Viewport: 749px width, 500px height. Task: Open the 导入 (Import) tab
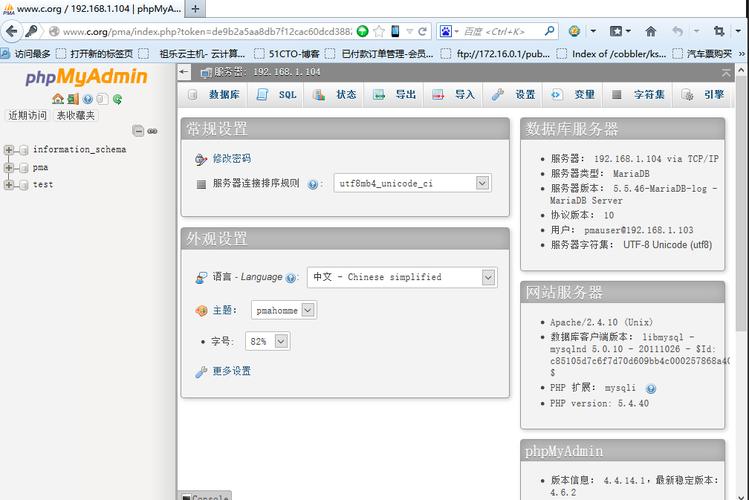[453, 95]
